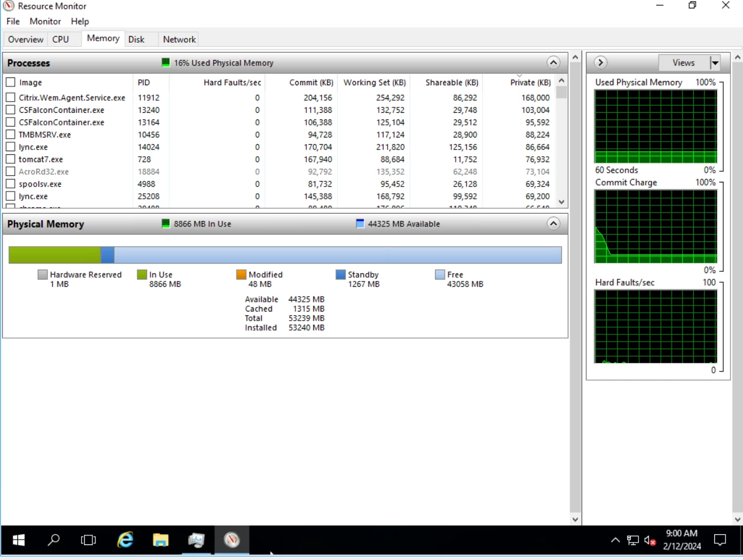
Task: Click the muted volume tray icon
Action: 650,540
